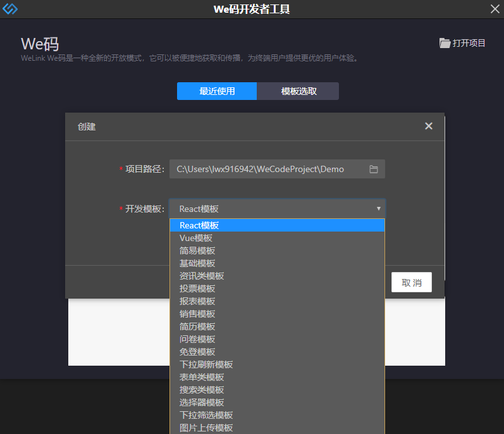Click the 创建 dialog title
This screenshot has width=504, height=434.
[87, 127]
